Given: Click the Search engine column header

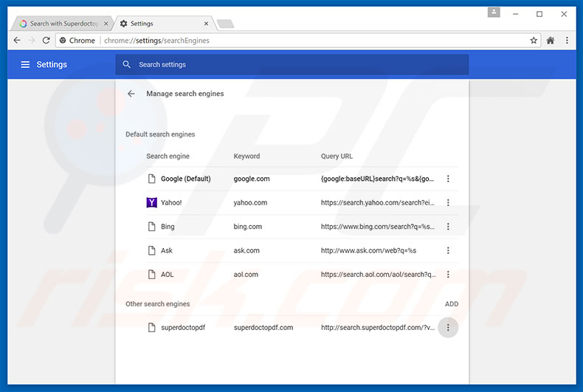Looking at the screenshot, I should coord(168,157).
